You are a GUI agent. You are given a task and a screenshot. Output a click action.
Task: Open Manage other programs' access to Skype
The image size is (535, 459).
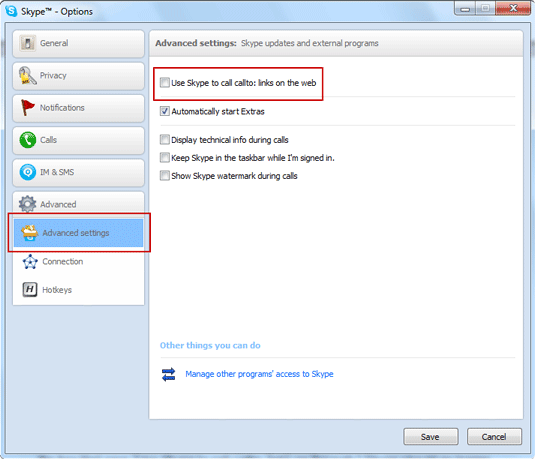click(x=259, y=374)
